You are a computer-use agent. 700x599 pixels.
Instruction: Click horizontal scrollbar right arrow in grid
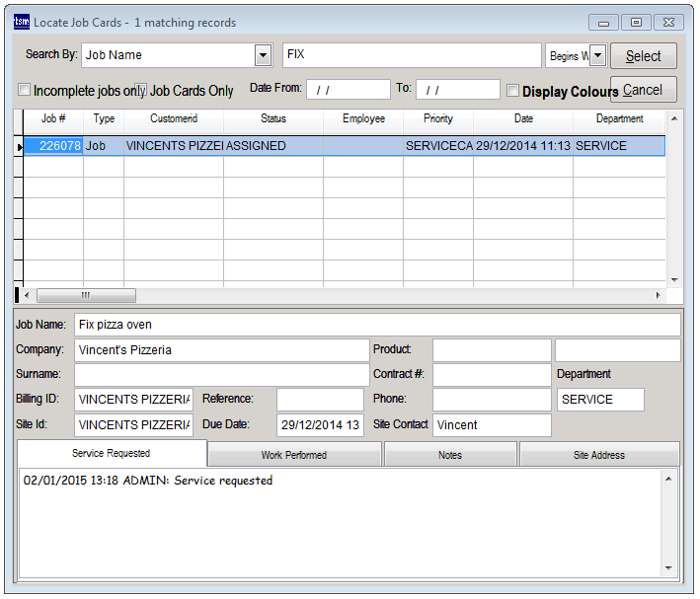point(659,296)
